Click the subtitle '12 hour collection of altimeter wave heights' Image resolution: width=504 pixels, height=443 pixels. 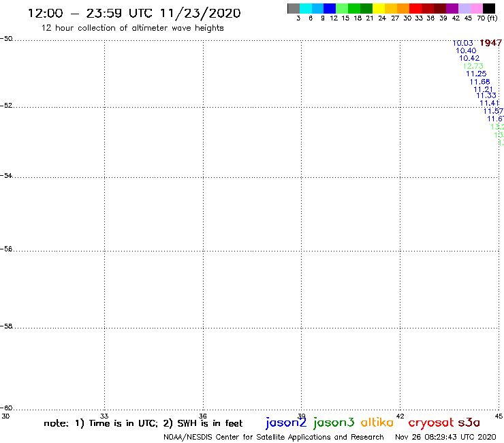coord(132,28)
